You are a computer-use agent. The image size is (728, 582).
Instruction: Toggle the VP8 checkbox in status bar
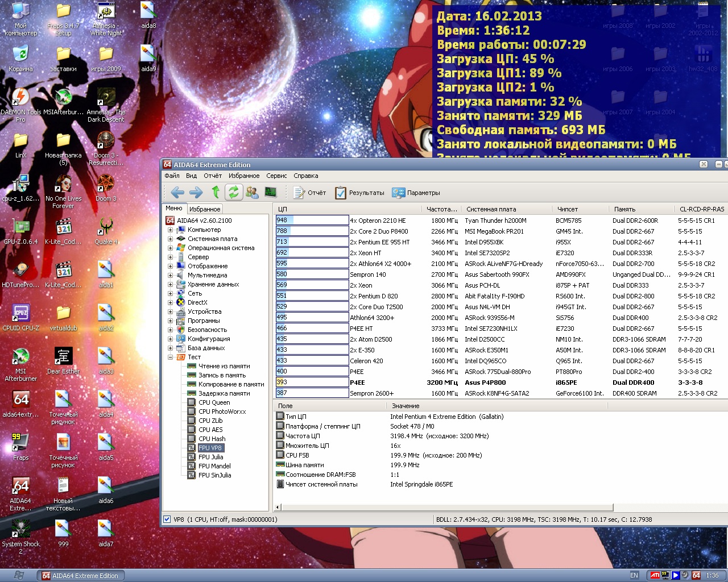167,519
